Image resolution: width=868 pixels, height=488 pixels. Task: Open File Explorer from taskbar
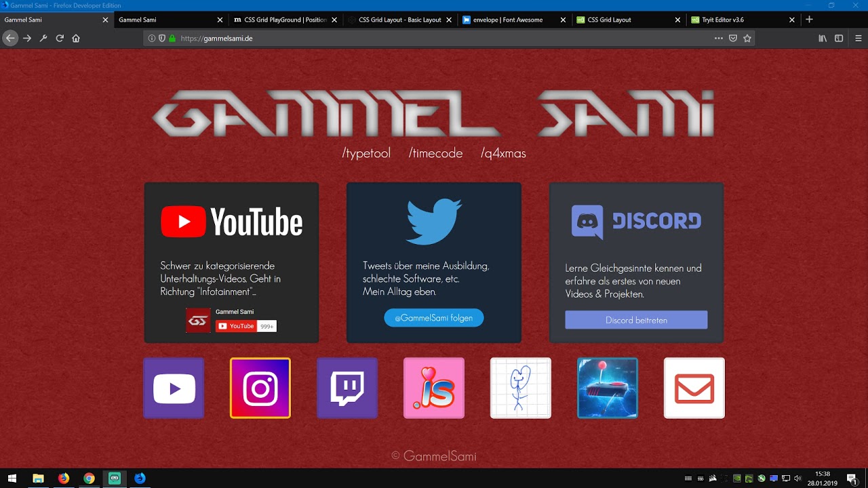[38, 478]
